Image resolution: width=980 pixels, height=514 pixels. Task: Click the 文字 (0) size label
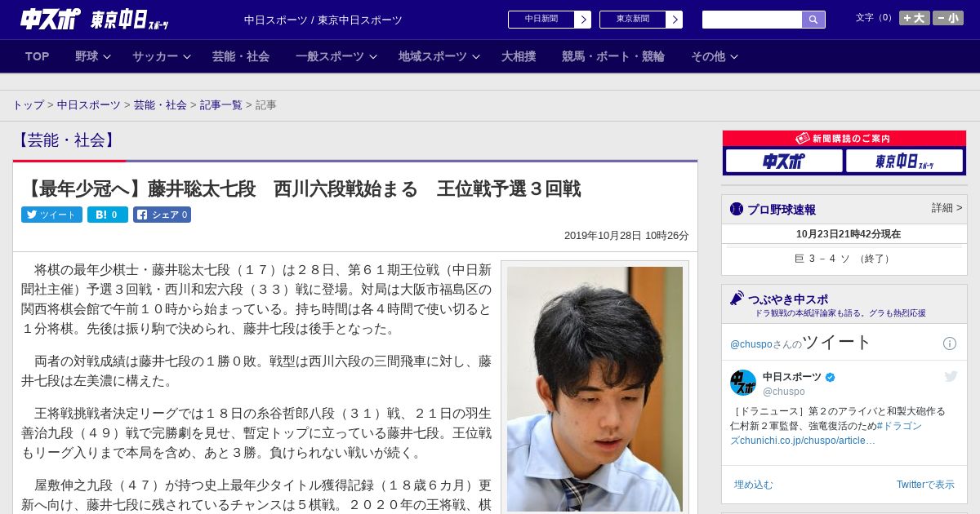[875, 18]
